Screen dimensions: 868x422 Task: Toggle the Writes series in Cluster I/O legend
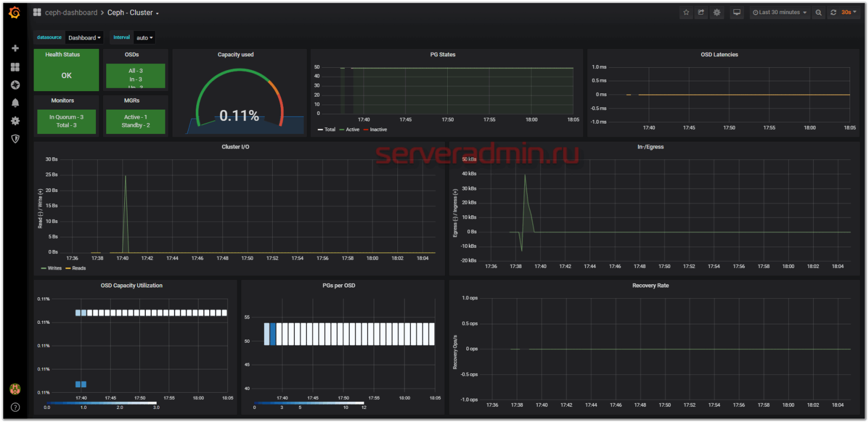[54, 268]
